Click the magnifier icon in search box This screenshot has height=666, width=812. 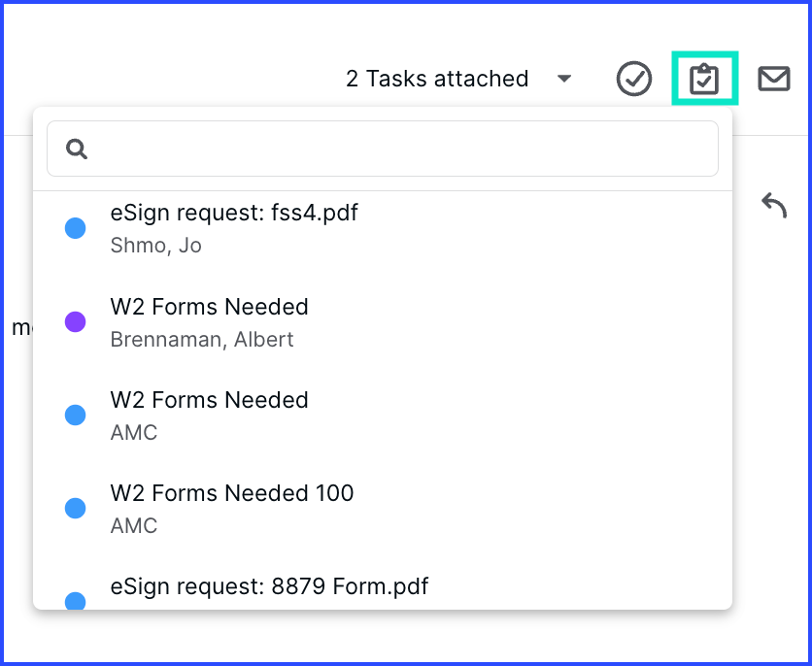pos(77,149)
